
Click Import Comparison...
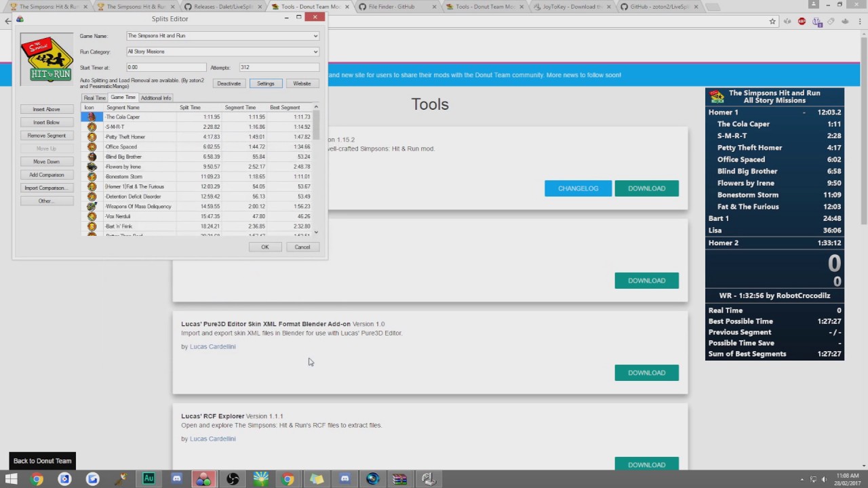46,188
